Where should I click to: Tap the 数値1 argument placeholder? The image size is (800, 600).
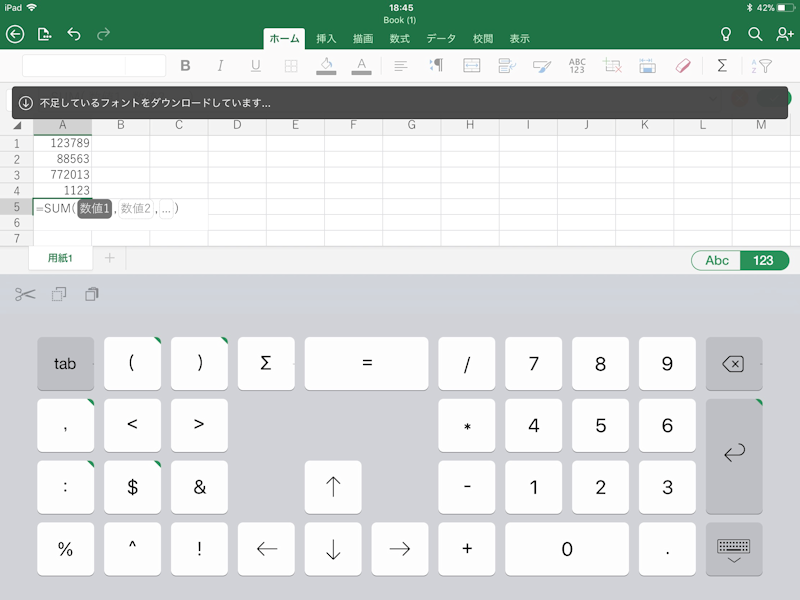click(x=94, y=208)
